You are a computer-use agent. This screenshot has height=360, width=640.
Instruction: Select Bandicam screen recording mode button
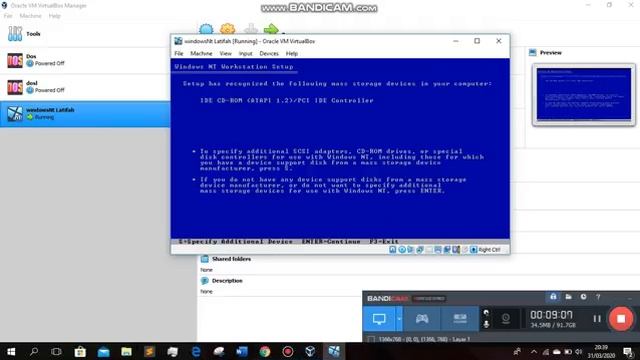tap(379, 318)
